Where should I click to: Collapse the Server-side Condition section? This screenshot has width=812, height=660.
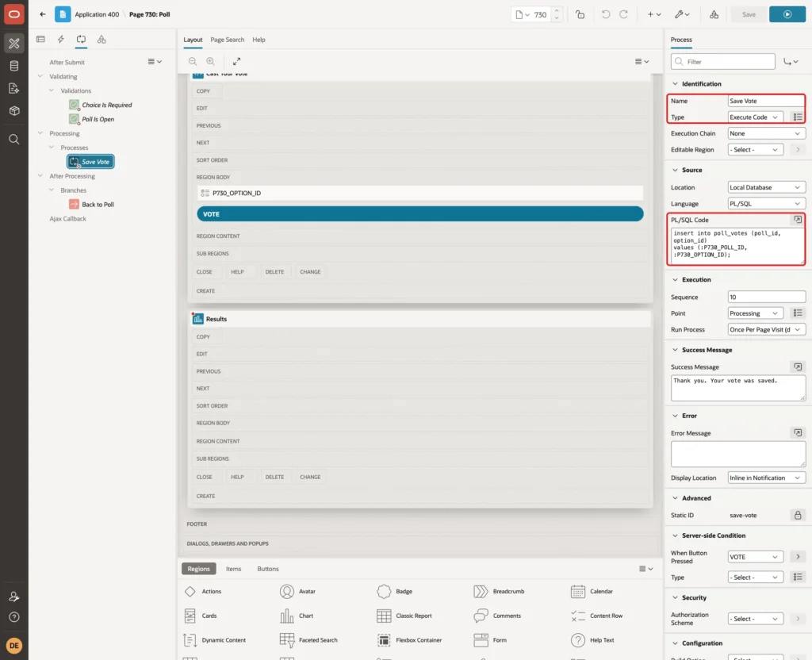pyautogui.click(x=675, y=535)
